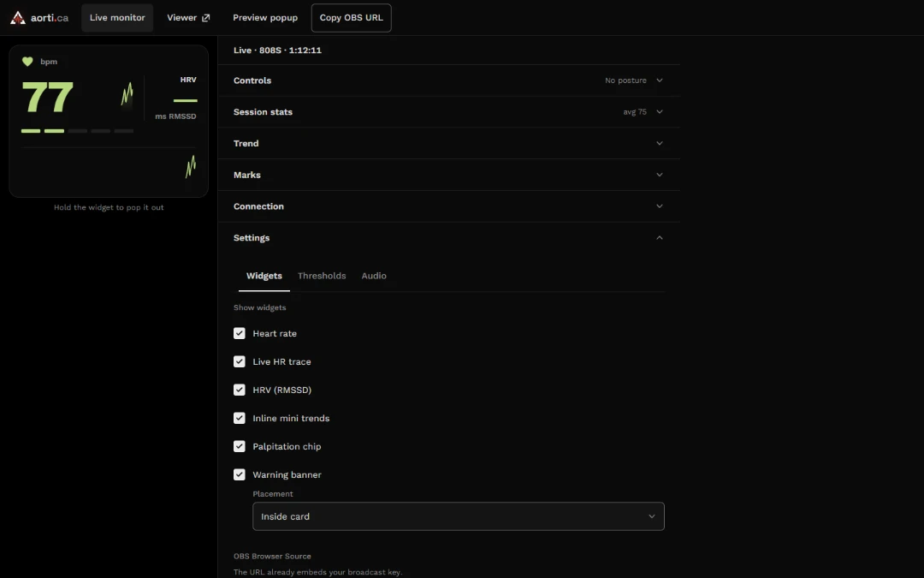Click the 'Live · 808S · 1:12:11' status text

(277, 51)
